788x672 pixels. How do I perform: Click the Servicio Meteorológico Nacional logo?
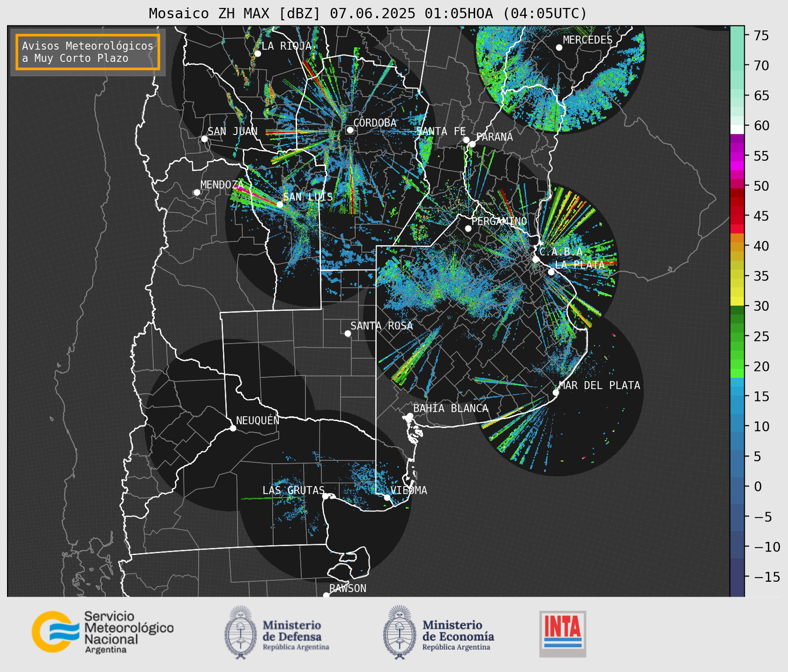(103, 632)
